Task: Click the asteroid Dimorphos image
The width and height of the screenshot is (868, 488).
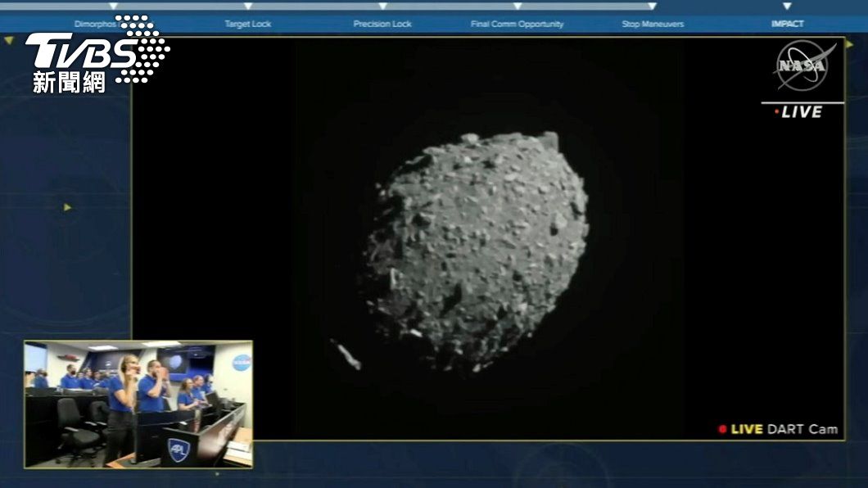Action: pyautogui.click(x=476, y=251)
